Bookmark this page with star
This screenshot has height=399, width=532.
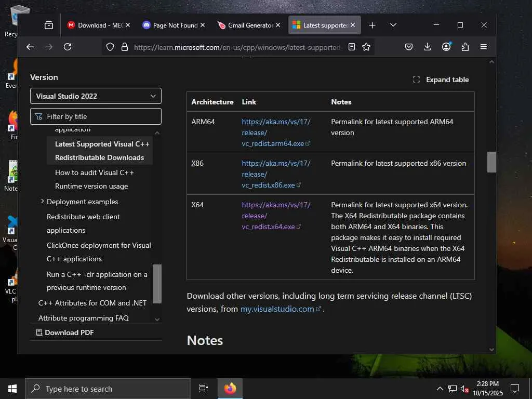[366, 47]
